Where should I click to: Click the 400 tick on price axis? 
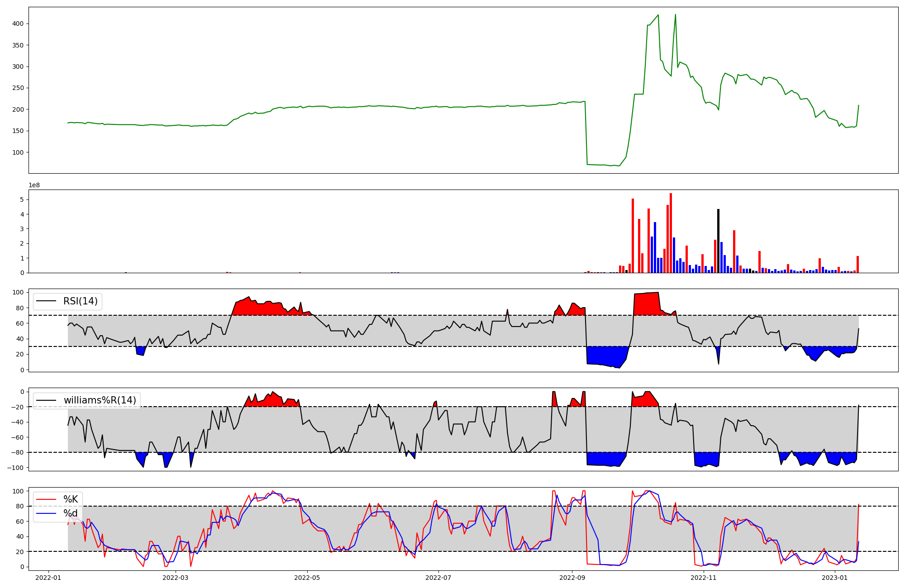coord(18,24)
